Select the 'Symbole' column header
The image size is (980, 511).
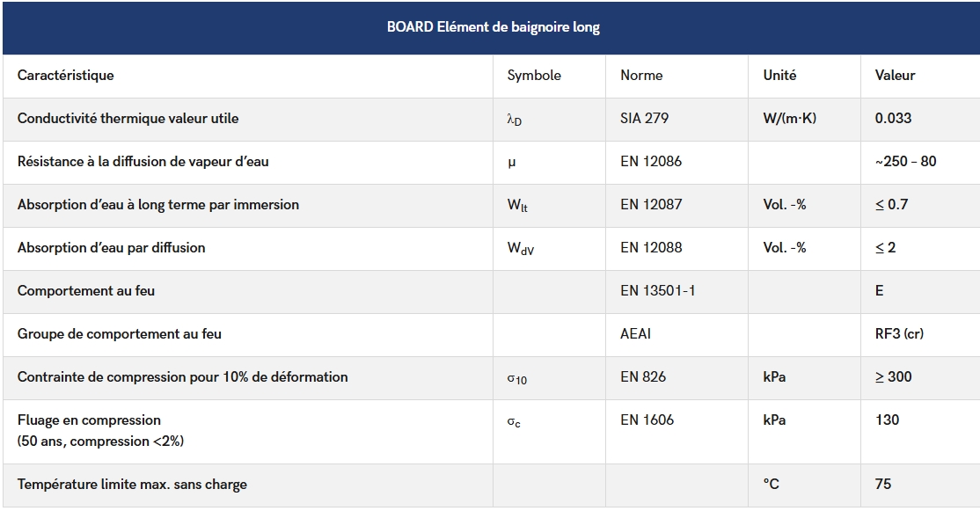[x=534, y=76]
